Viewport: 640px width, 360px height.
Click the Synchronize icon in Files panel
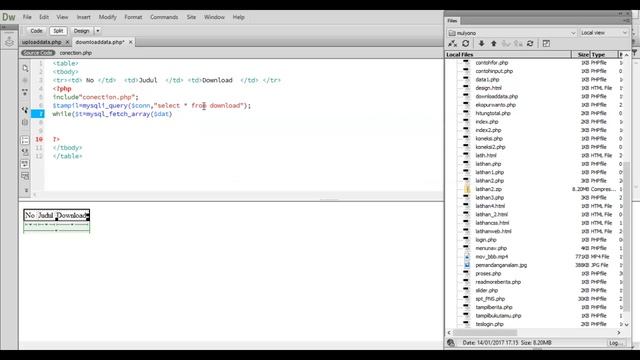click(530, 43)
